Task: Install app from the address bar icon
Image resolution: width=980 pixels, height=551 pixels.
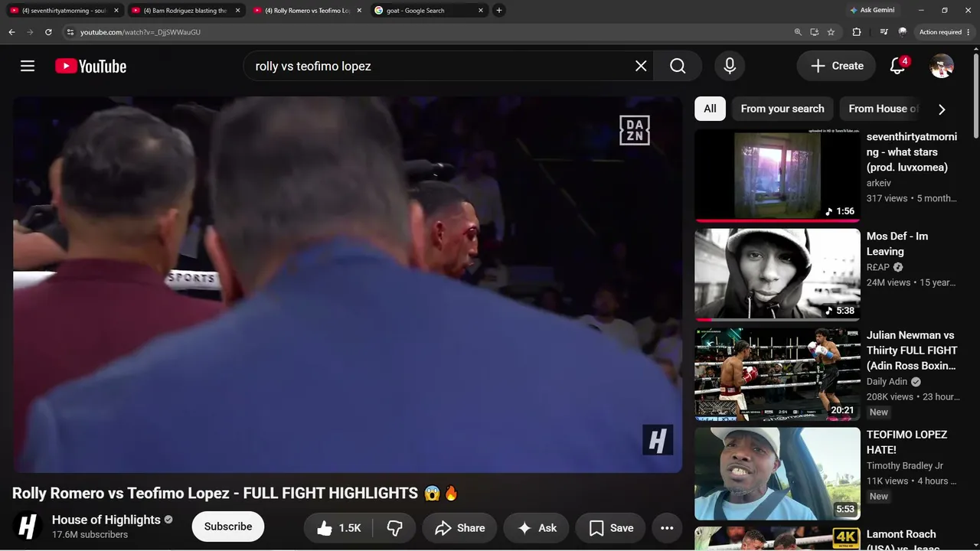Action: tap(815, 32)
